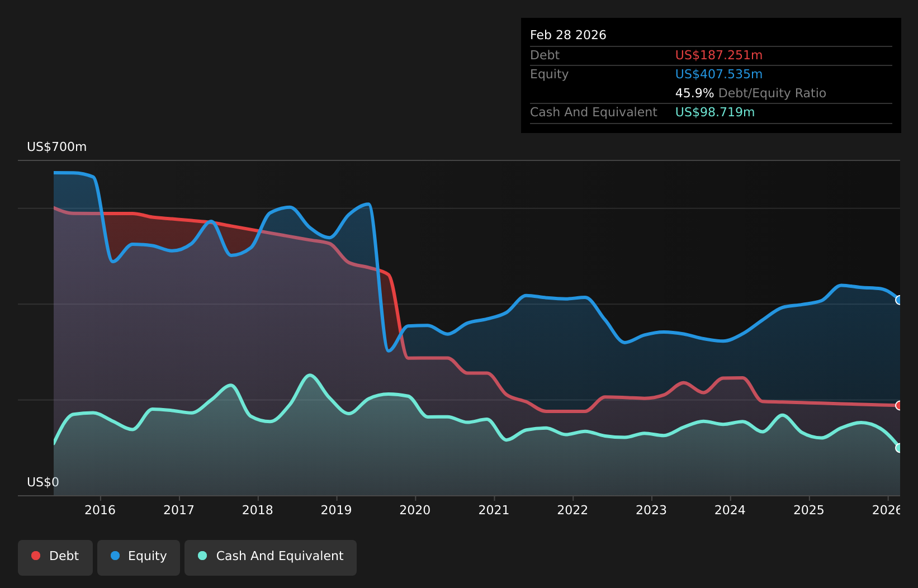Toggle the Equity series legend button
Image resolution: width=918 pixels, height=588 pixels.
point(139,557)
